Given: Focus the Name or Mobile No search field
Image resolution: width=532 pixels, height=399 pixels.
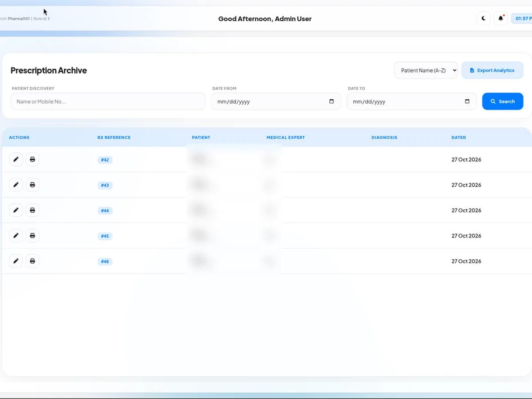Looking at the screenshot, I should pos(108,102).
